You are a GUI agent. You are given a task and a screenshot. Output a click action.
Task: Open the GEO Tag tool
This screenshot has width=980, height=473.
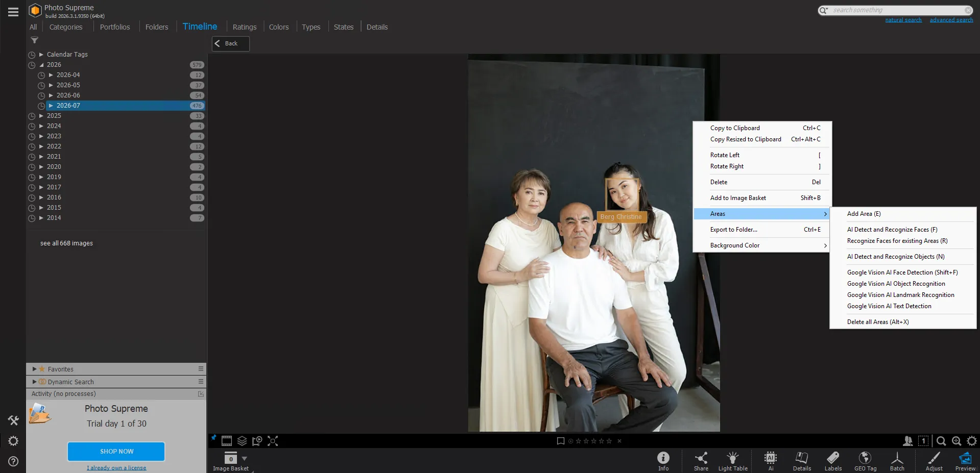point(865,461)
